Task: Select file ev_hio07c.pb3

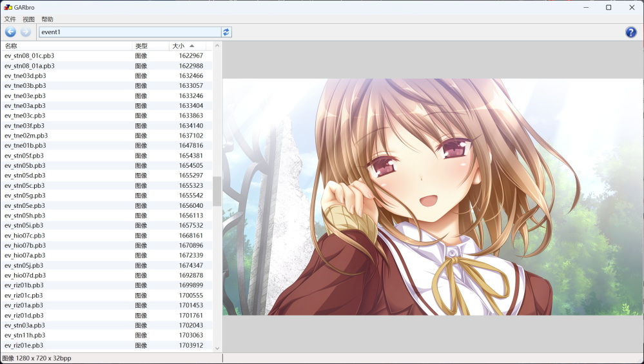Action: 106,236
